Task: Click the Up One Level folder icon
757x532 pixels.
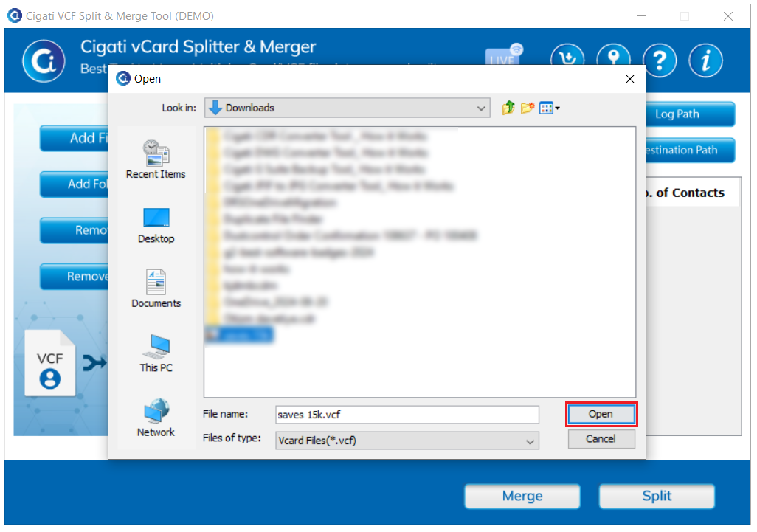Action: point(508,108)
